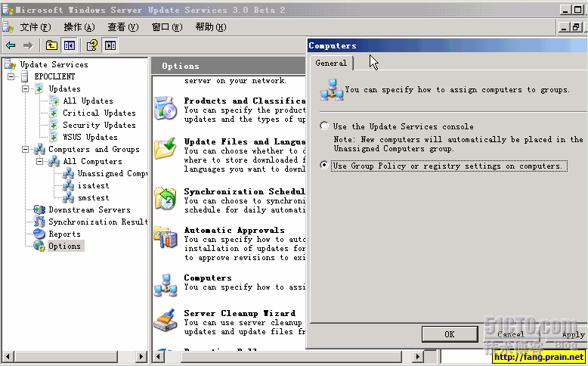Click the Synchronization Schedule clock icon
The image size is (588, 366).
[165, 198]
